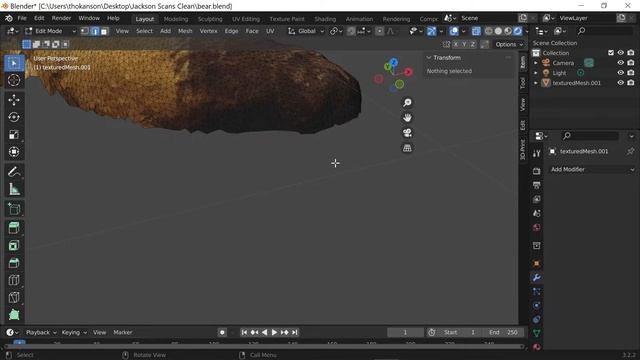This screenshot has width=640, height=360.
Task: Open Render properties tab icon
Action: coord(536,171)
